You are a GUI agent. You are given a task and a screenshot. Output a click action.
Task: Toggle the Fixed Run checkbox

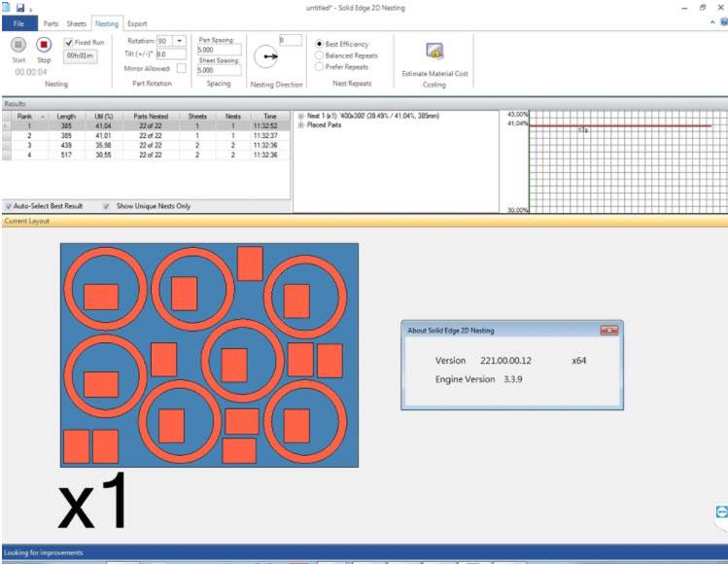tap(69, 43)
